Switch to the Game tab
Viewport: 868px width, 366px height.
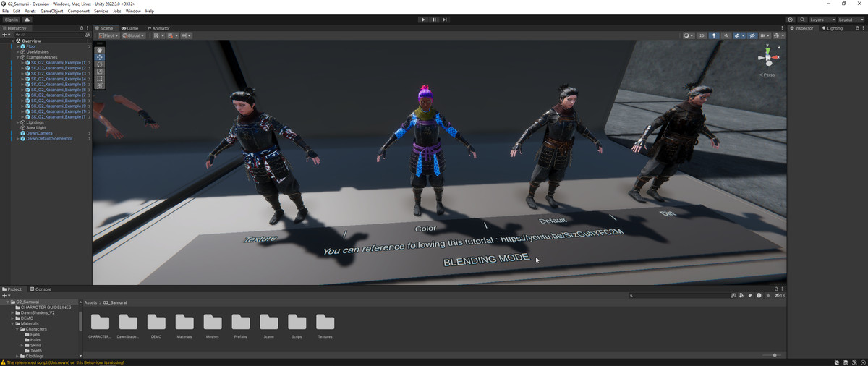(x=130, y=28)
